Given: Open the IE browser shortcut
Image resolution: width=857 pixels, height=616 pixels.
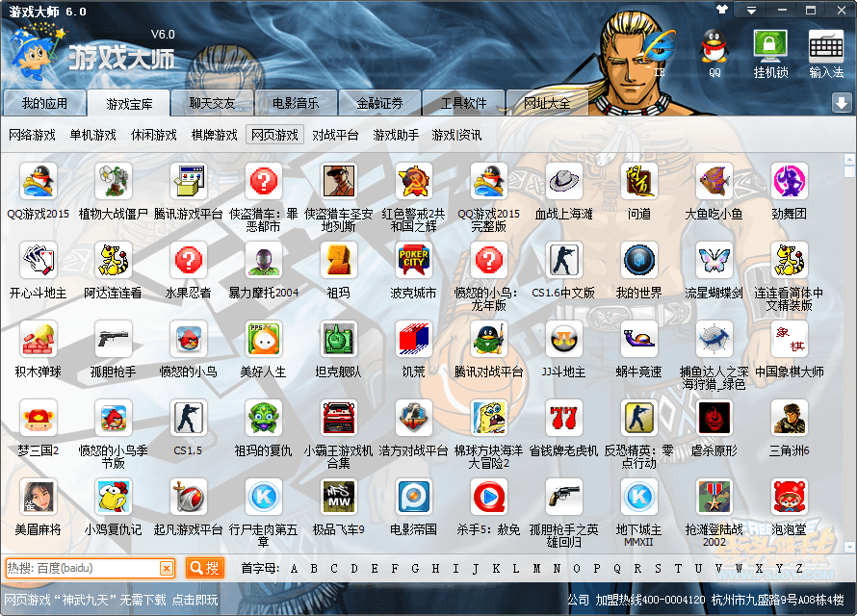Looking at the screenshot, I should [x=660, y=52].
